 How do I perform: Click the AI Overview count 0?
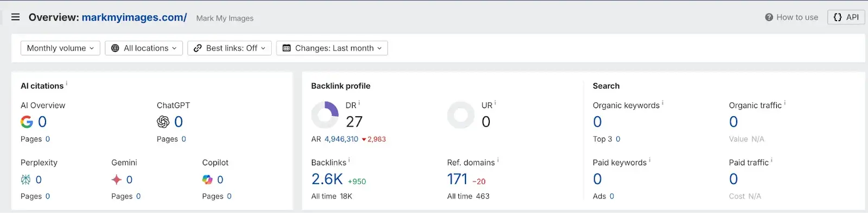pos(42,122)
